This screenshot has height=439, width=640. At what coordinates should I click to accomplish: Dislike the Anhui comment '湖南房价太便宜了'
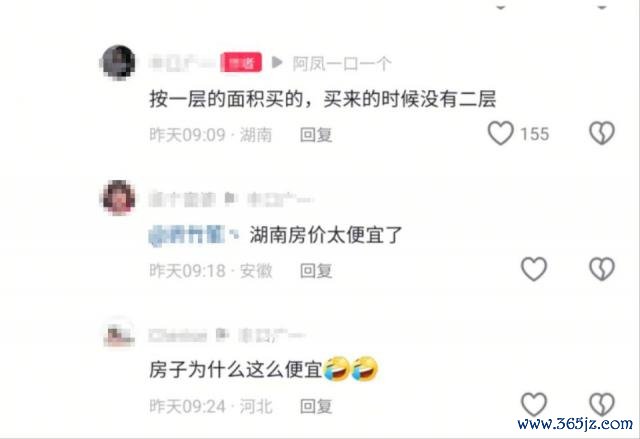(602, 269)
